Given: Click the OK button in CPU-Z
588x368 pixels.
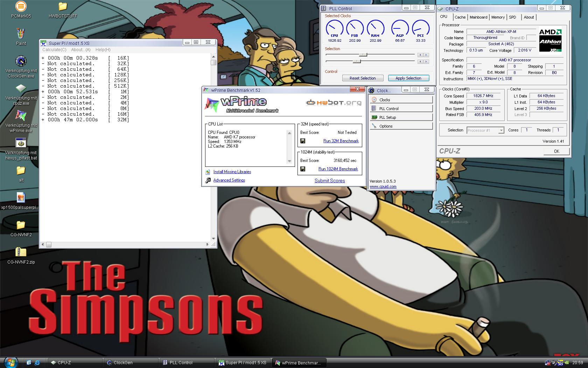Looking at the screenshot, I should pos(556,151).
